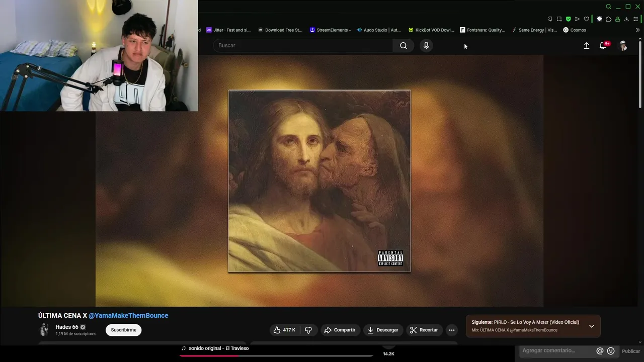This screenshot has width=644, height=362.
Task: Open the three-dot more actions menu
Action: (x=452, y=330)
